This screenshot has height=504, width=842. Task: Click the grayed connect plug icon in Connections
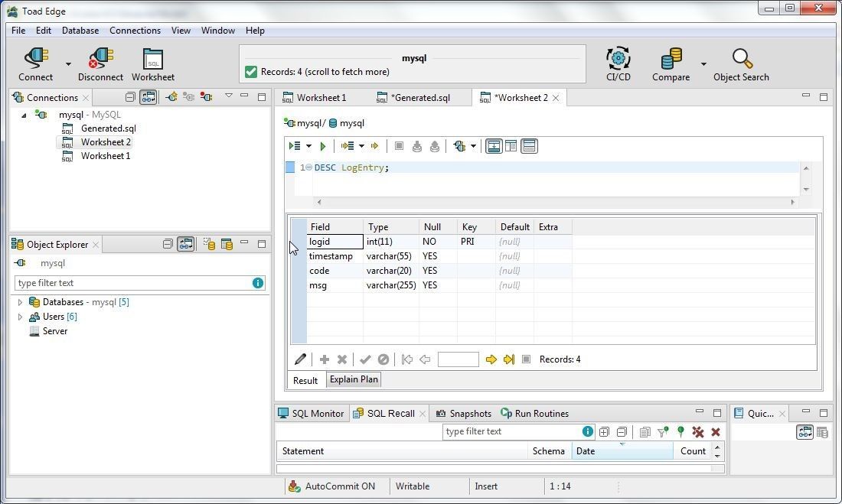(x=188, y=97)
